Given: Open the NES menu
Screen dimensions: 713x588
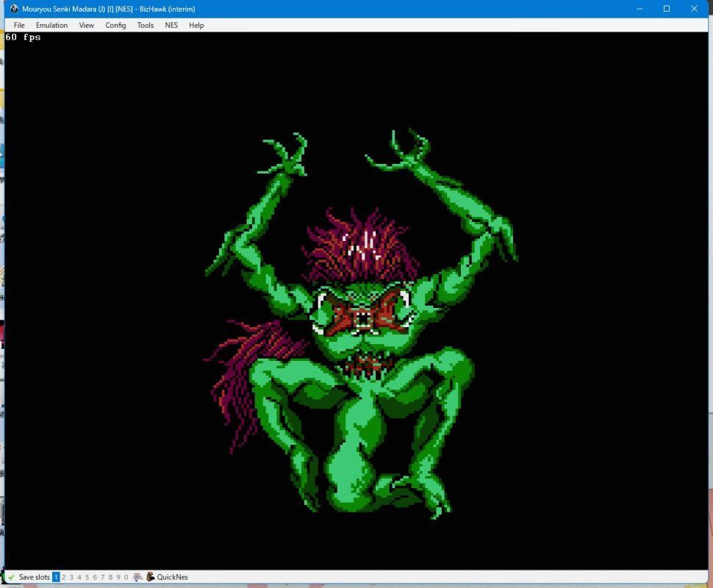Looking at the screenshot, I should pyautogui.click(x=171, y=25).
